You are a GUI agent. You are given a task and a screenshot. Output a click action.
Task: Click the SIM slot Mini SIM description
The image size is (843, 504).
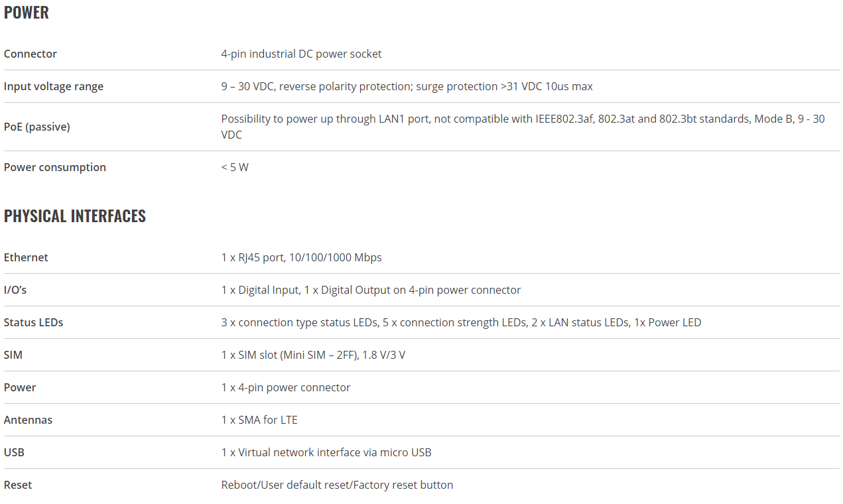(314, 355)
